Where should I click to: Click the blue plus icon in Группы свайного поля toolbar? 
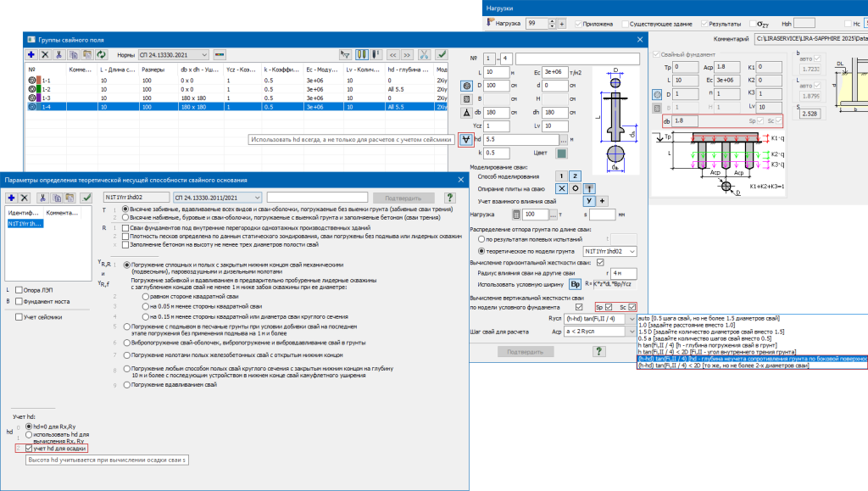point(31,54)
